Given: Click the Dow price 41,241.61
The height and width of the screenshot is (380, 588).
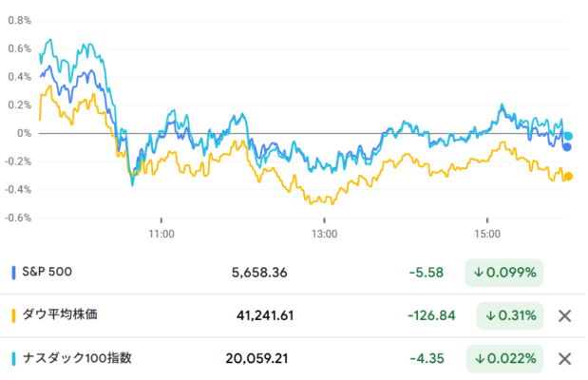Looking at the screenshot, I should 265,315.
